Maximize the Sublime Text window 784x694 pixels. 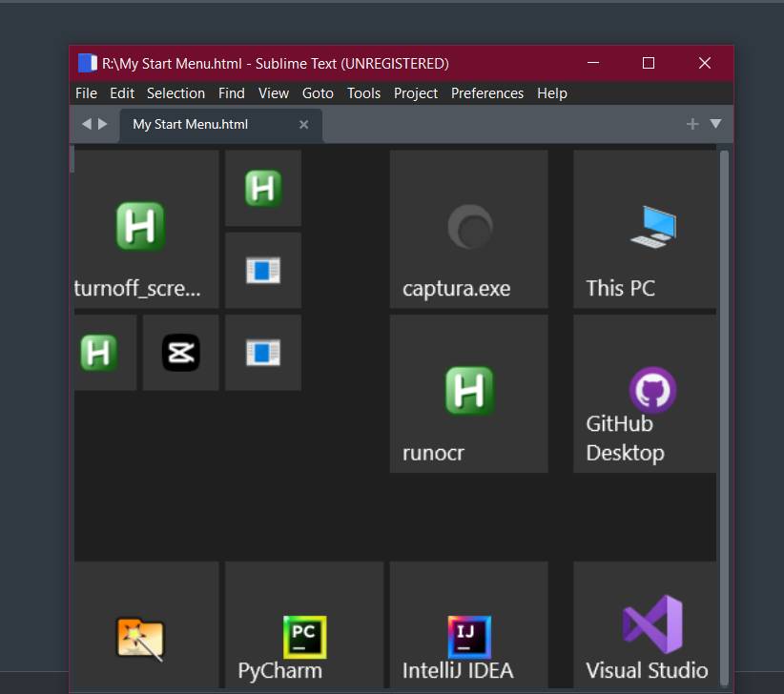tap(649, 63)
